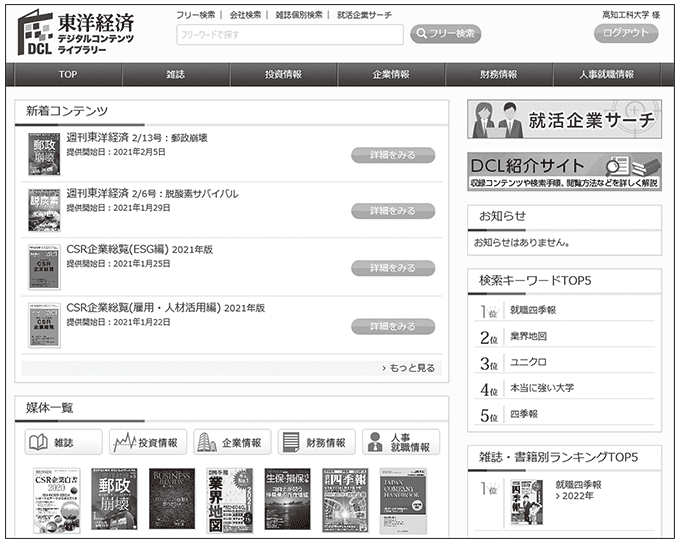Select the 雑誌個別検索 search mode link
Image resolution: width=680 pixels, height=544 pixels.
click(x=299, y=15)
